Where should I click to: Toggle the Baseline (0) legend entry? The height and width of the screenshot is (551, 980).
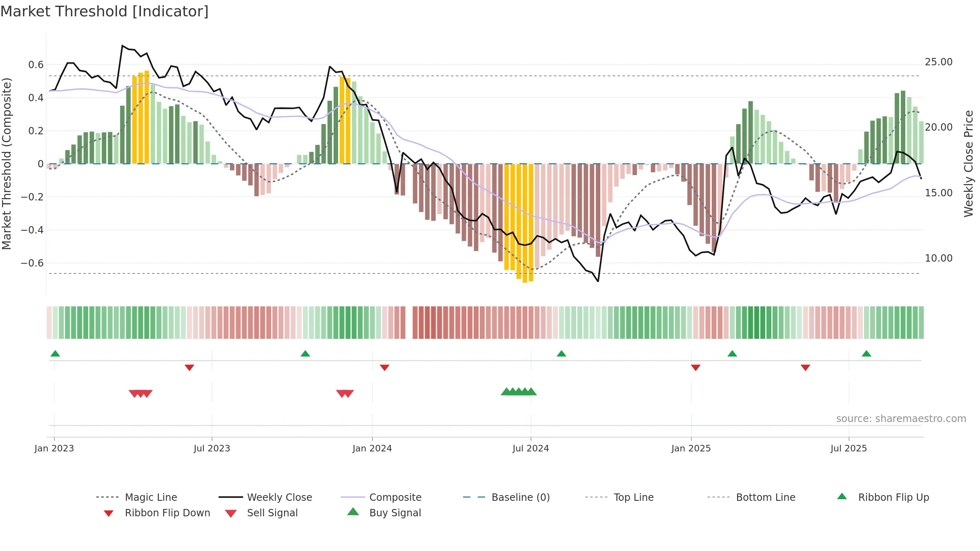506,497
